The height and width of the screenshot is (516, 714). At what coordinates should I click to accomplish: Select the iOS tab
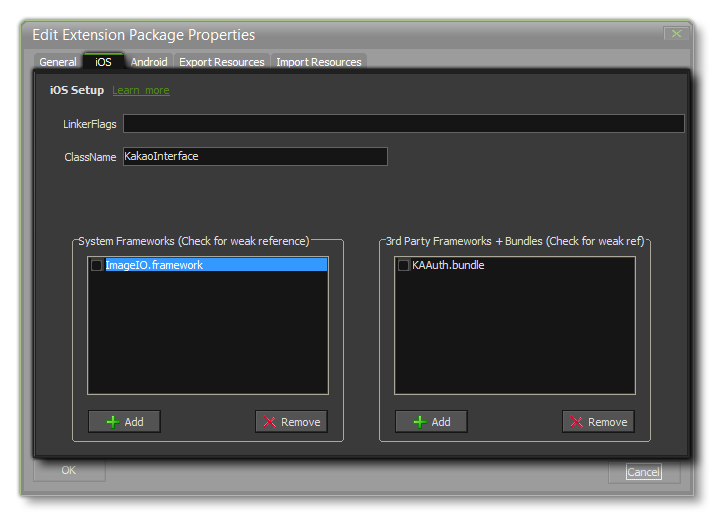(x=103, y=62)
